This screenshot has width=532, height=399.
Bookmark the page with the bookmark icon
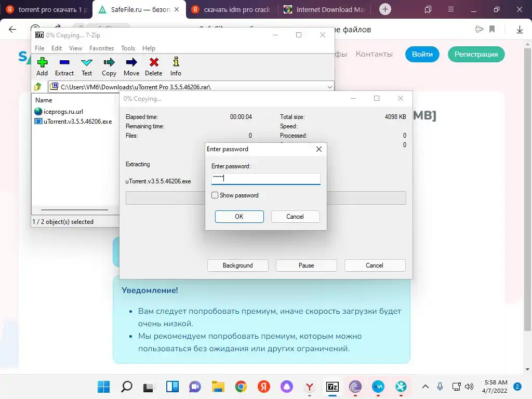492,29
